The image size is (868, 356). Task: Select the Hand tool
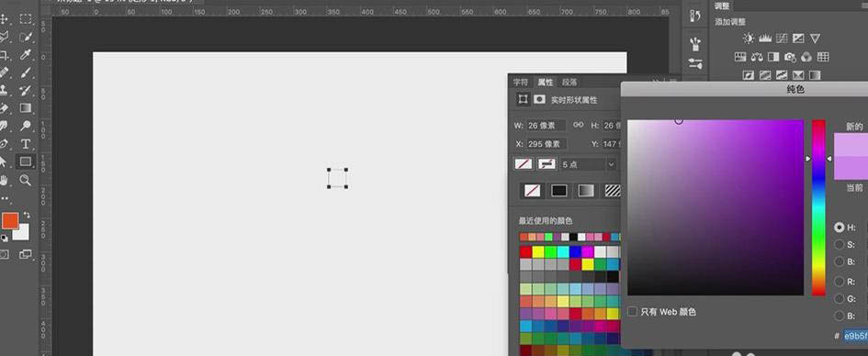[4, 180]
